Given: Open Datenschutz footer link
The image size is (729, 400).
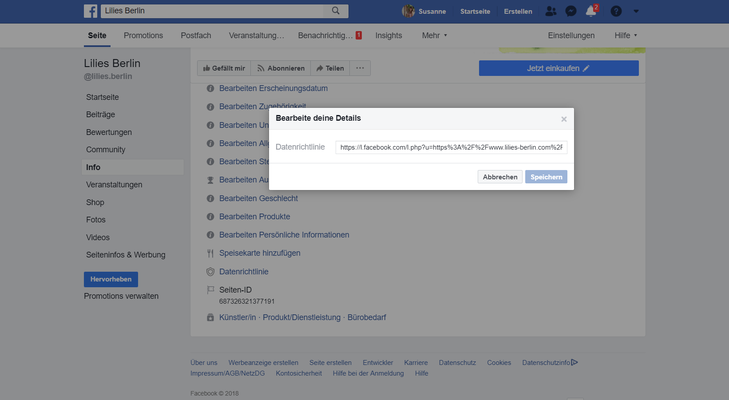Looking at the screenshot, I should click(457, 363).
